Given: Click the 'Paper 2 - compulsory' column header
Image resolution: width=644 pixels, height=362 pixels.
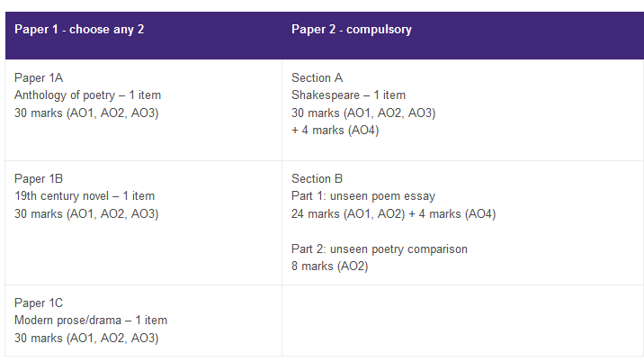Looking at the screenshot, I should pyautogui.click(x=351, y=30).
